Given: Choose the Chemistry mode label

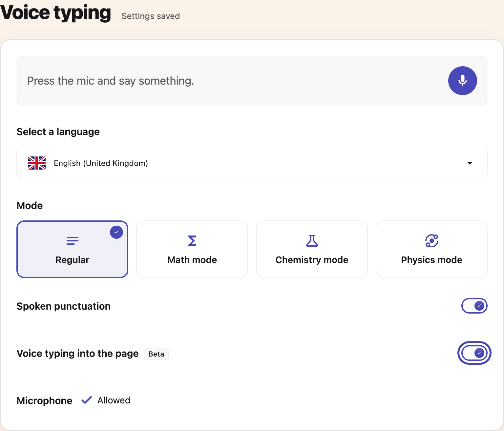Looking at the screenshot, I should (312, 260).
